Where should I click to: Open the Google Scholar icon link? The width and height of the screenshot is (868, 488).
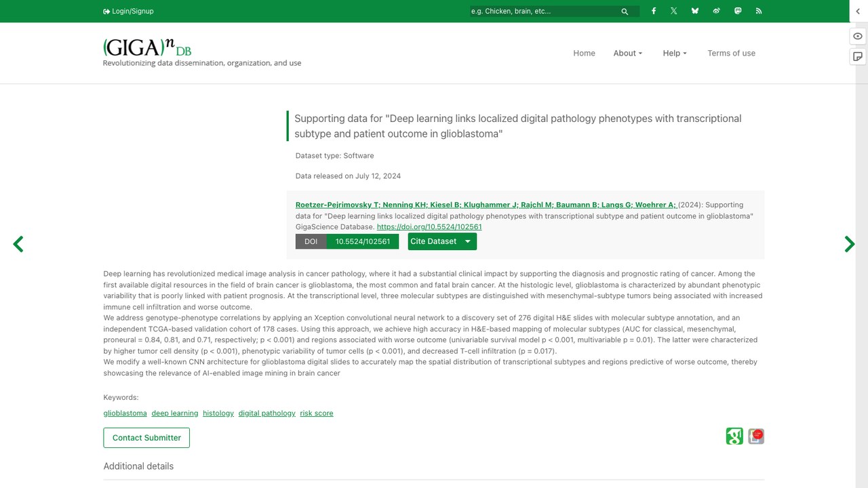[x=734, y=436]
